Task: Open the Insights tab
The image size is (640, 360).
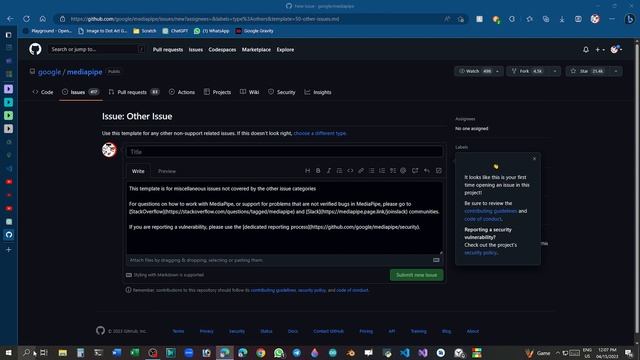Action: (318, 92)
